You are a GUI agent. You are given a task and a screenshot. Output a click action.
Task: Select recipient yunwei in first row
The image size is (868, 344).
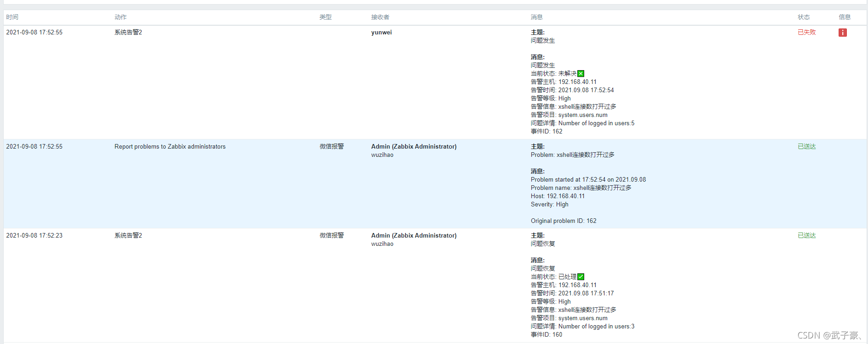point(381,33)
